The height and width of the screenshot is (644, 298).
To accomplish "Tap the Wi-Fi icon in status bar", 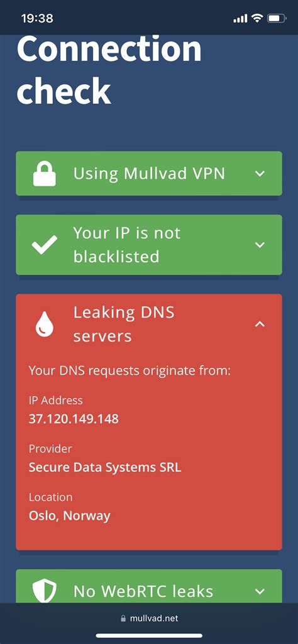I will pos(258,18).
